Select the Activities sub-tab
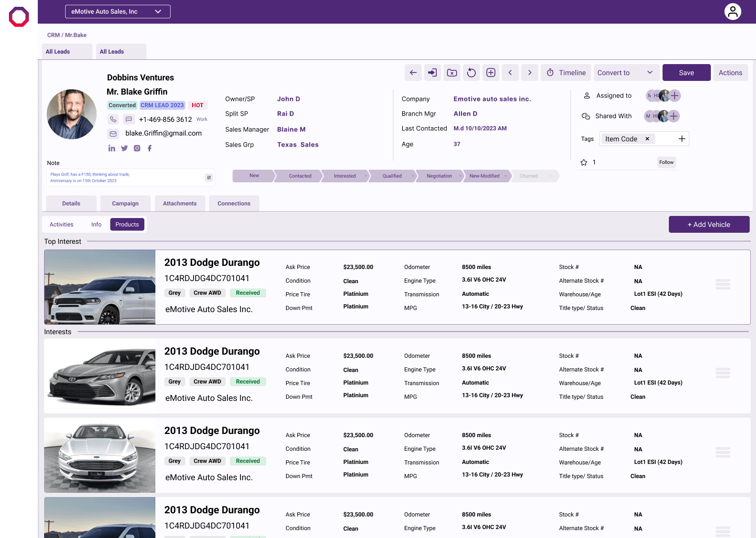This screenshot has height=538, width=756. tap(61, 224)
